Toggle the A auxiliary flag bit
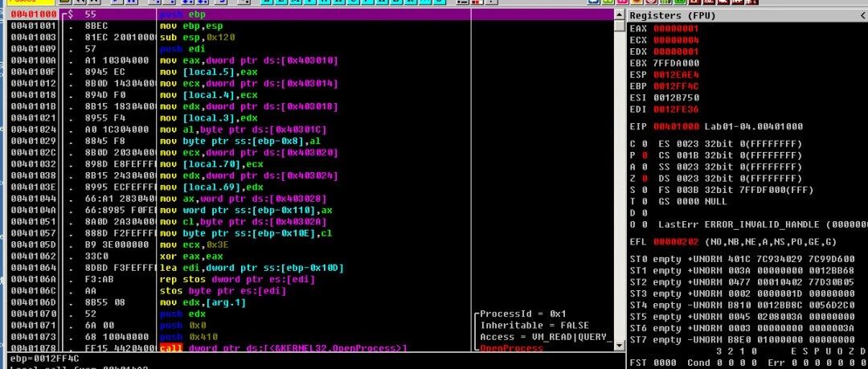 (x=645, y=166)
